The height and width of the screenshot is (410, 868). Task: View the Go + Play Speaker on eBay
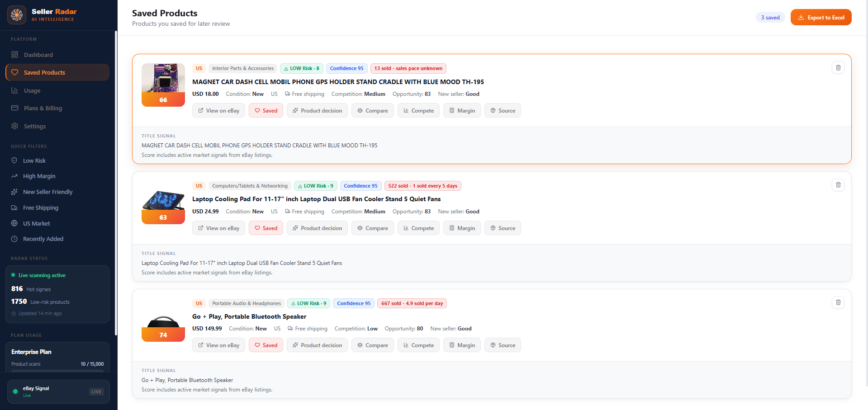tap(218, 345)
